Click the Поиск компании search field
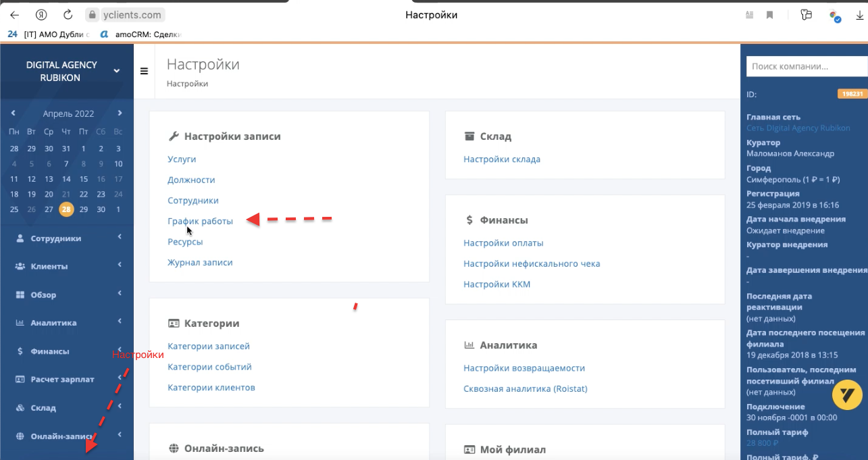This screenshot has width=868, height=460. 807,66
